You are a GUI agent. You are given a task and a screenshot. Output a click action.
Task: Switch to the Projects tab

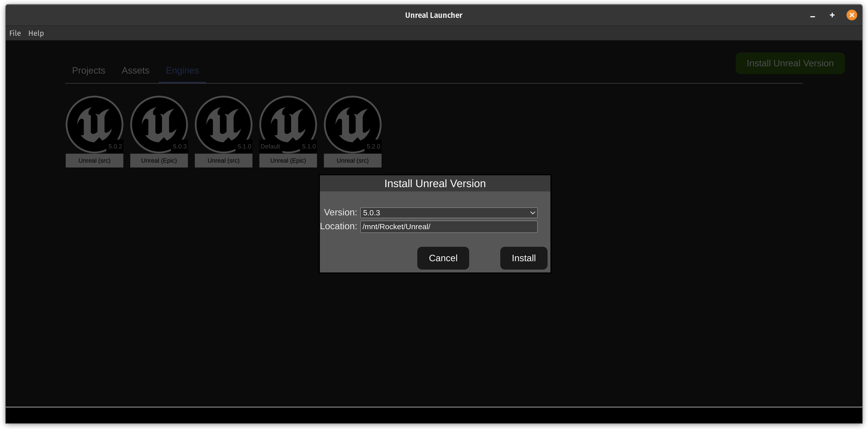click(89, 70)
